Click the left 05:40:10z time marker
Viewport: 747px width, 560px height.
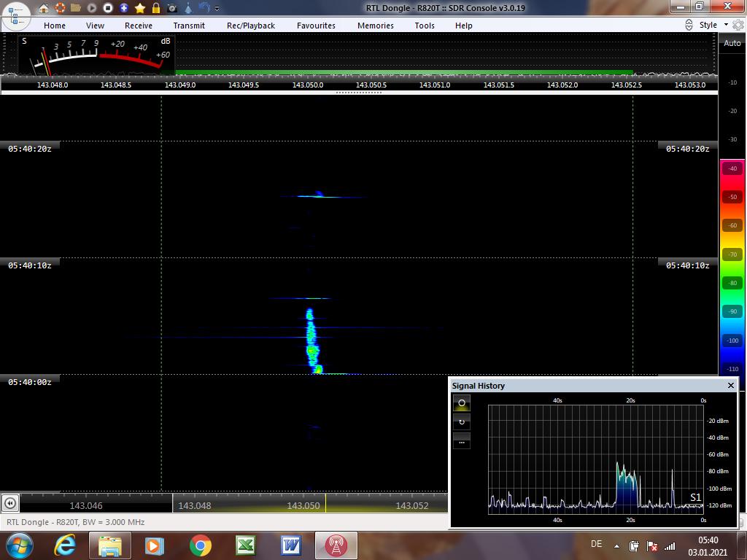(29, 265)
